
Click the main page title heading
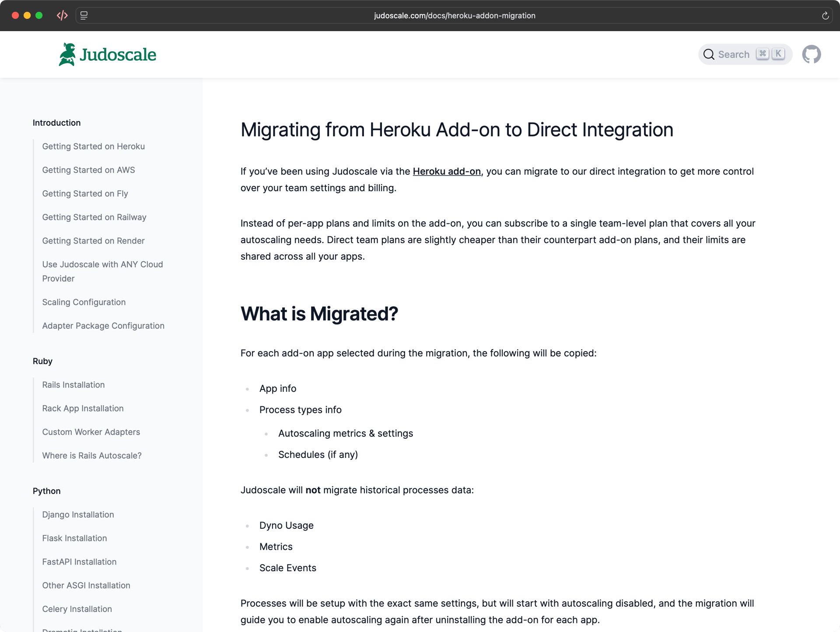pyautogui.click(x=457, y=130)
